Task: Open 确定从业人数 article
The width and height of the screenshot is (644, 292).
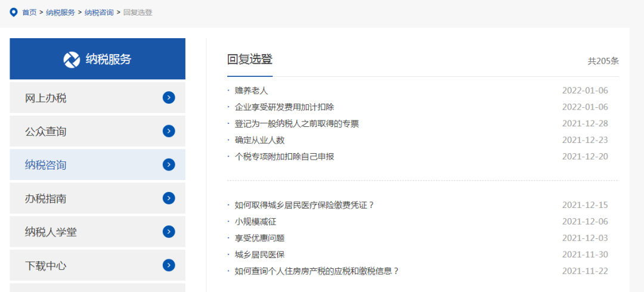Action: coord(259,140)
